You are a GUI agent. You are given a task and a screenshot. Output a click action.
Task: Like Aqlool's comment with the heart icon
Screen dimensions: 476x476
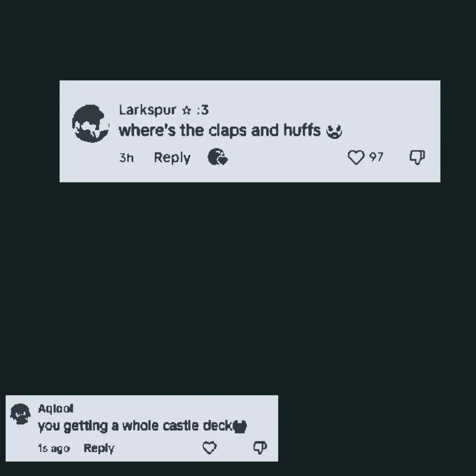tap(209, 448)
